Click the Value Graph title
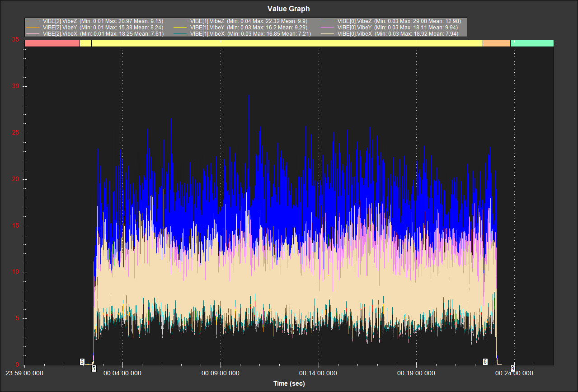Screen dimensions: 578x392 click(289, 9)
